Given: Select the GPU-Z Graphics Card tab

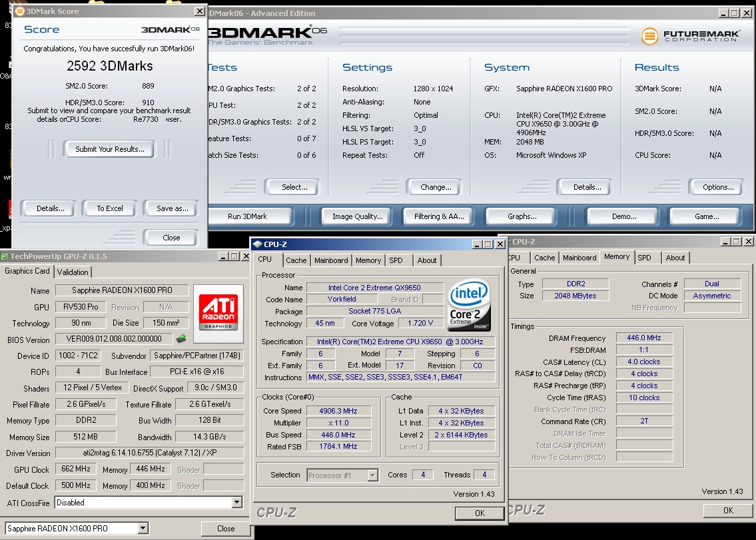Looking at the screenshot, I should click(x=27, y=271).
